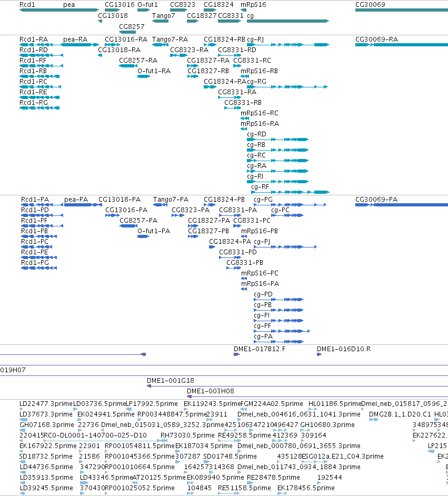The image size is (448, 496).
Task: Click the SD01748.5prime EST label
Action: pos(230,456)
